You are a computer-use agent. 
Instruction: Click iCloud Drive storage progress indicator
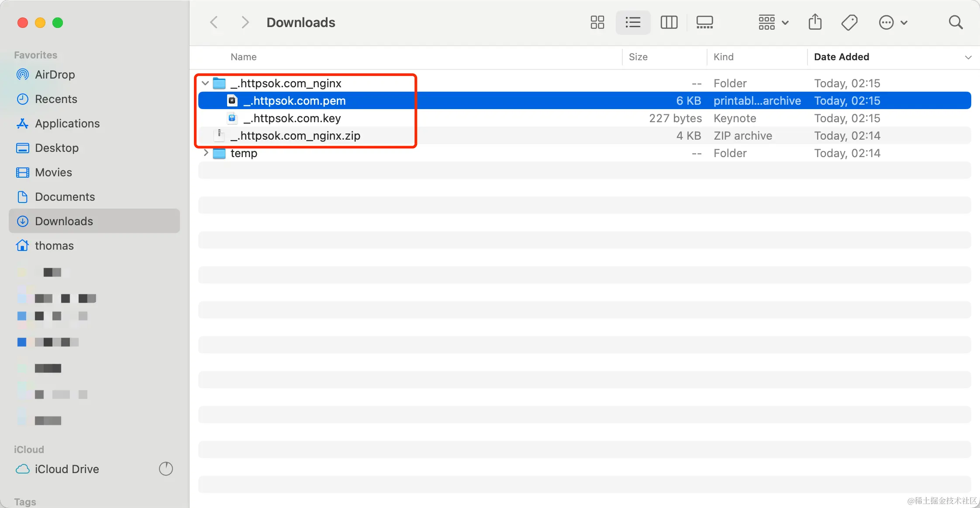[x=166, y=469]
